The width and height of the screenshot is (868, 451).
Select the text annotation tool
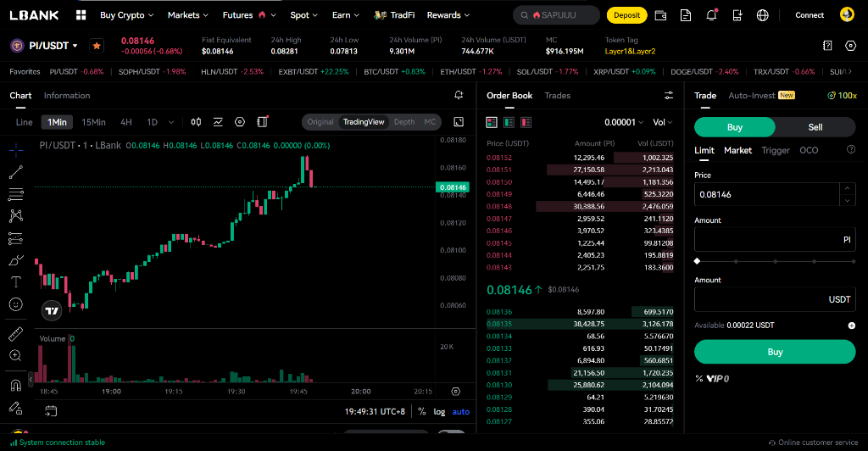16,282
